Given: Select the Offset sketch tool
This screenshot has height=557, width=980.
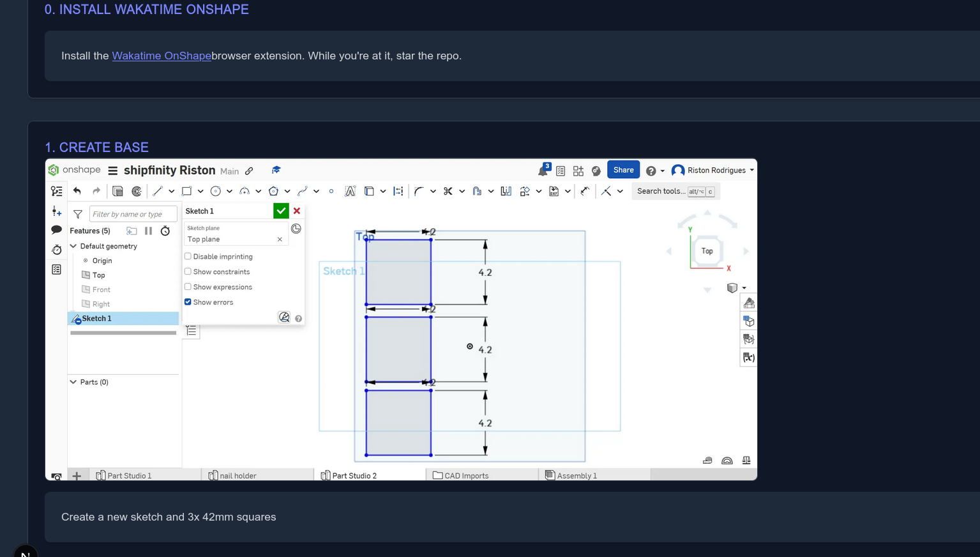Looking at the screenshot, I should point(477,191).
